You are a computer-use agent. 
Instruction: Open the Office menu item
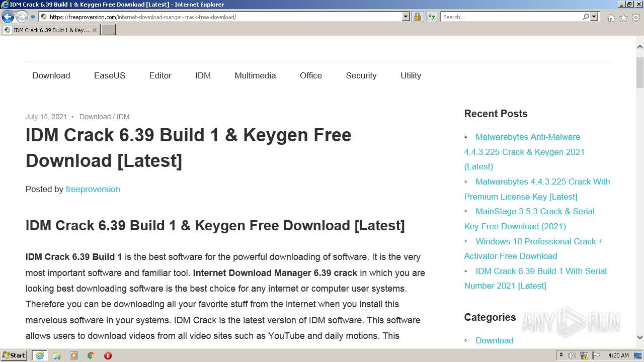[311, 75]
